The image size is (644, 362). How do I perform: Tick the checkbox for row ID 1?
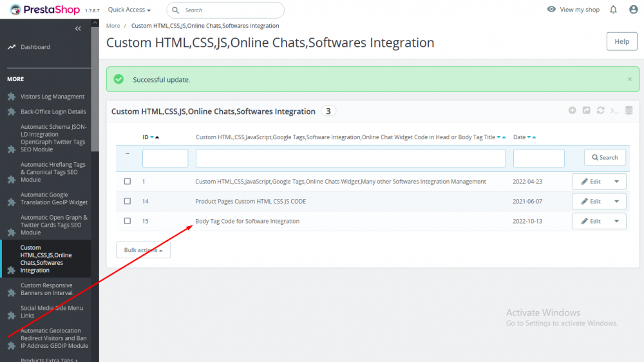click(x=128, y=181)
